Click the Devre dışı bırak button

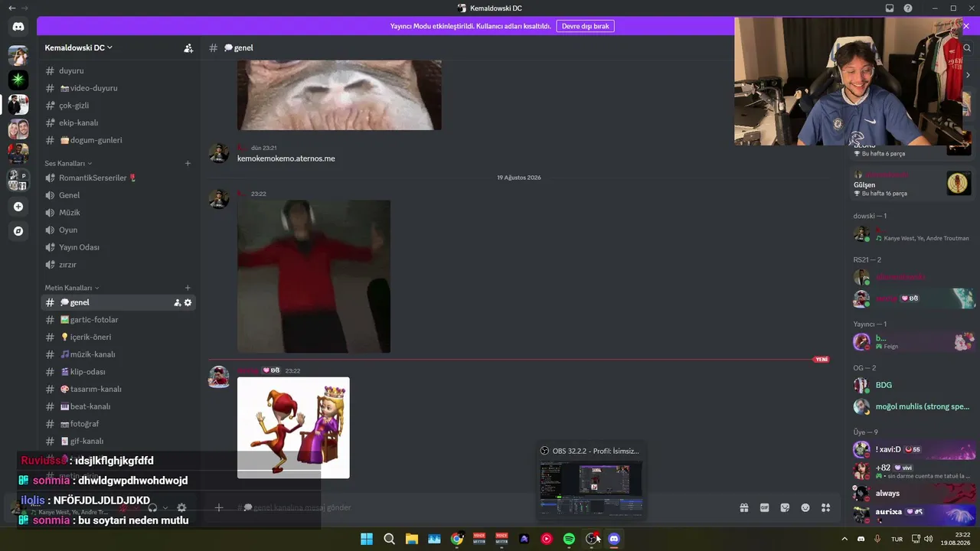585,26
